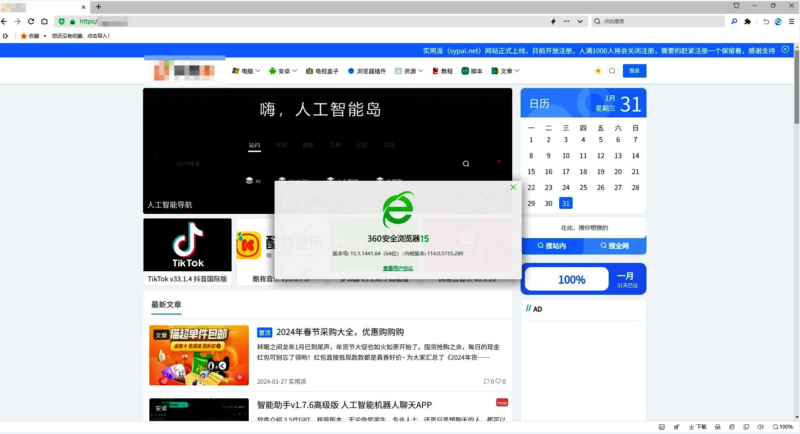Click the sidebar search text field
Image resolution: width=800 pixels, height=434 pixels.
pos(584,228)
